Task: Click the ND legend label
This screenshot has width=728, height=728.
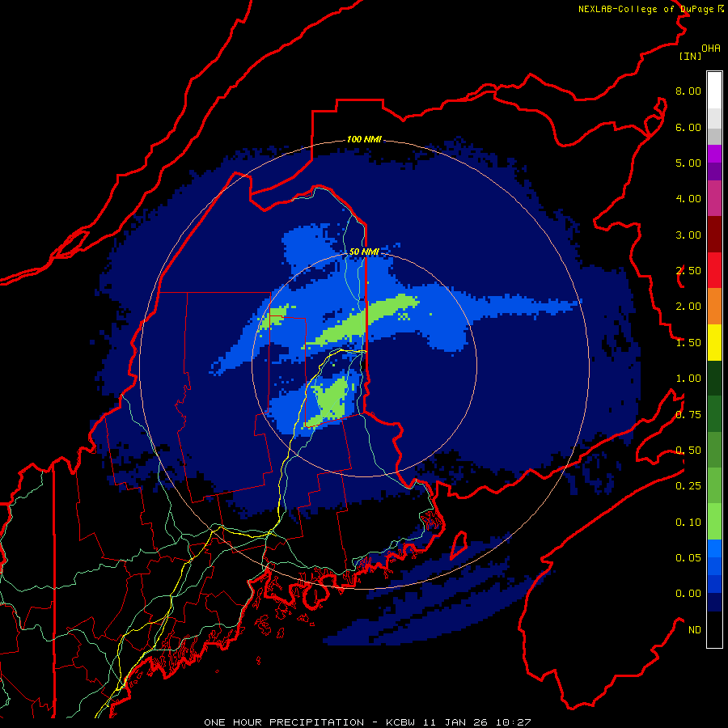Action: (695, 630)
